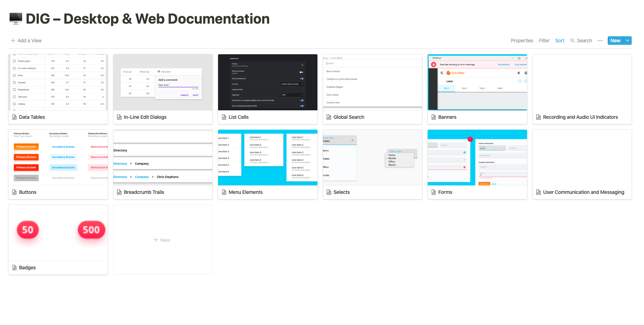The image size is (644, 325).
Task: Open the Banners card thumbnail
Action: (477, 82)
